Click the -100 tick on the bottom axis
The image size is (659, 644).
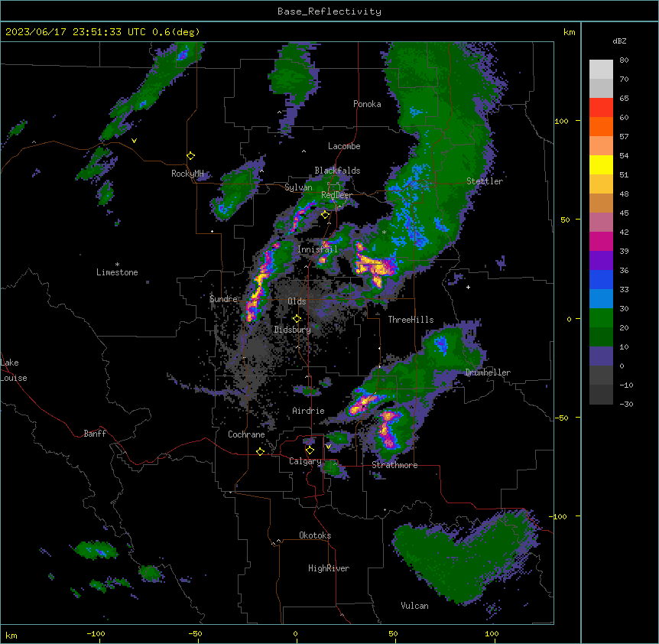click(x=96, y=633)
